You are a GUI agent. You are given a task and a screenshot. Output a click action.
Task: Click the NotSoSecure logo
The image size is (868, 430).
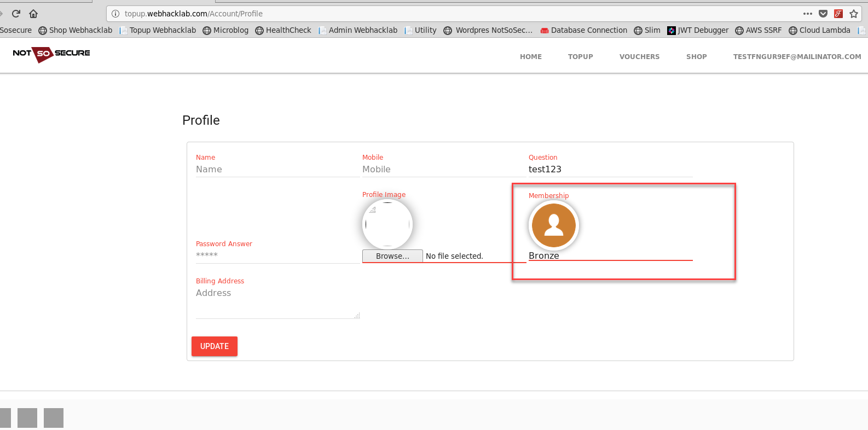point(51,54)
